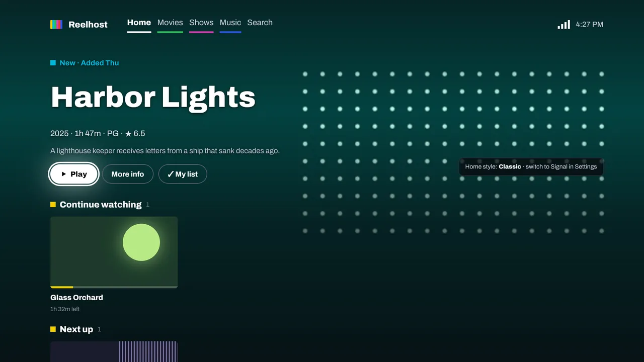The width and height of the screenshot is (644, 362).
Task: Click the play triangle icon on Play button
Action: (64, 174)
